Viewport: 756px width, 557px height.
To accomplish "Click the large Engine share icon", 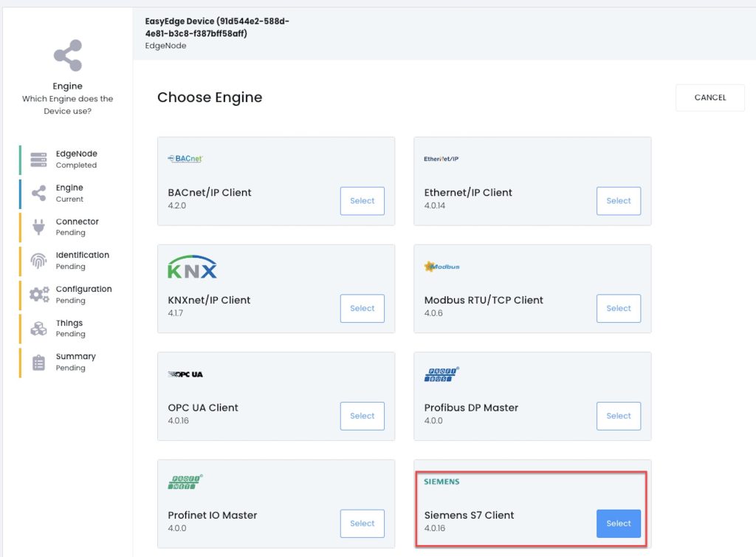I will 67,55.
